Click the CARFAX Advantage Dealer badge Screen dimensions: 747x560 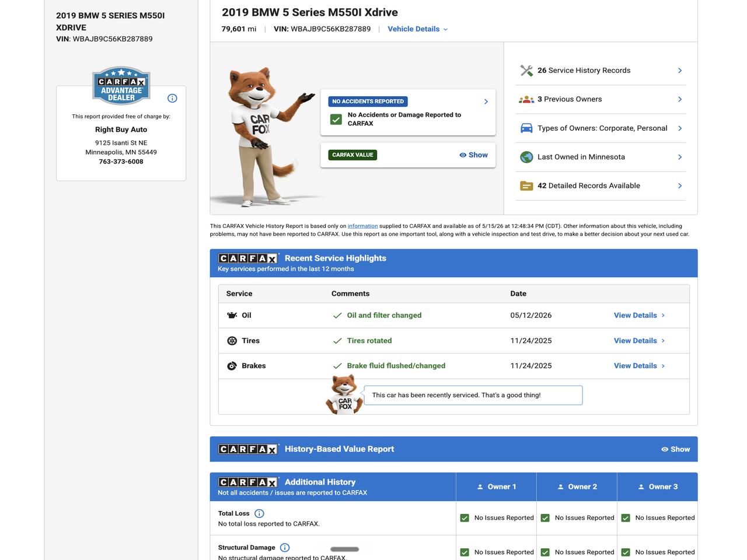121,86
